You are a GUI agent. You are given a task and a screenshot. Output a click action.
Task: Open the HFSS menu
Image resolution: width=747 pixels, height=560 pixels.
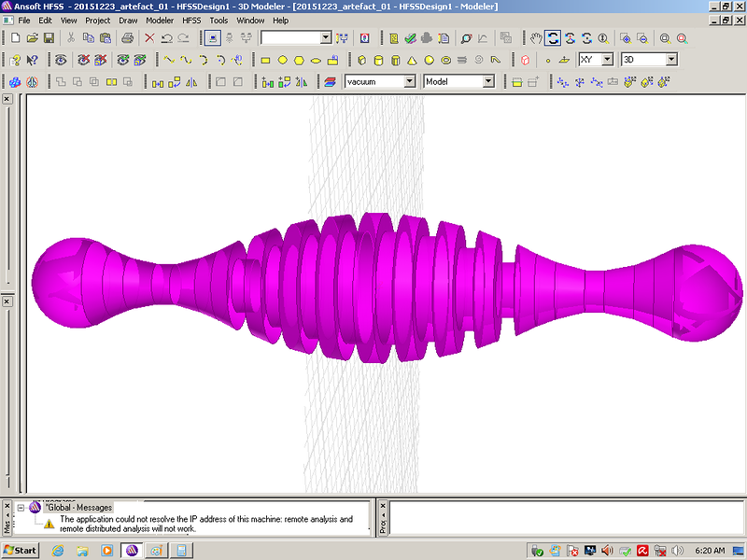tap(191, 20)
